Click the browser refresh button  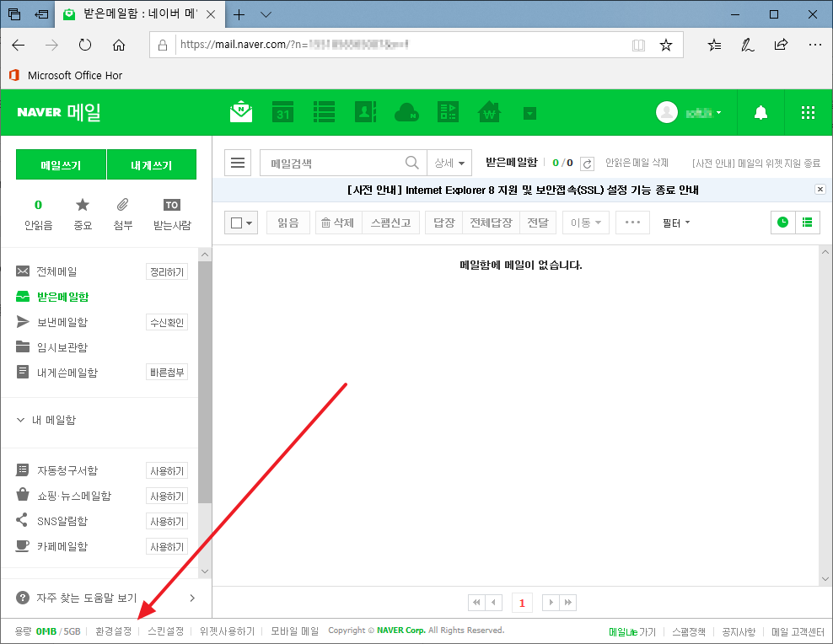85,46
